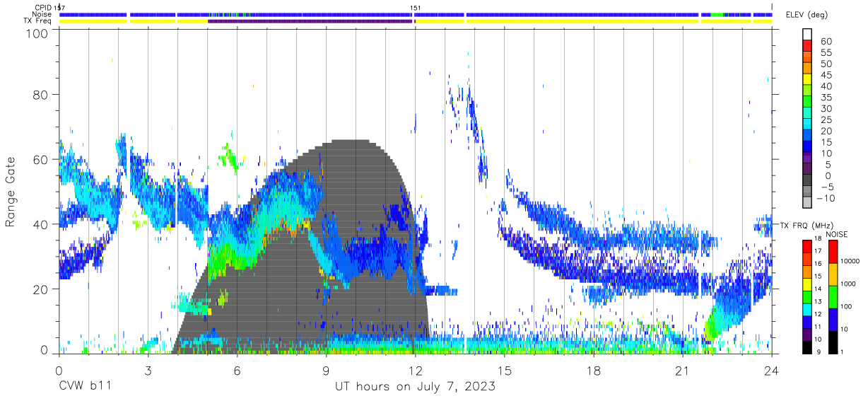Pick the yellow segment of the ELEV color bar
This screenshot has width=868, height=401.
click(807, 80)
